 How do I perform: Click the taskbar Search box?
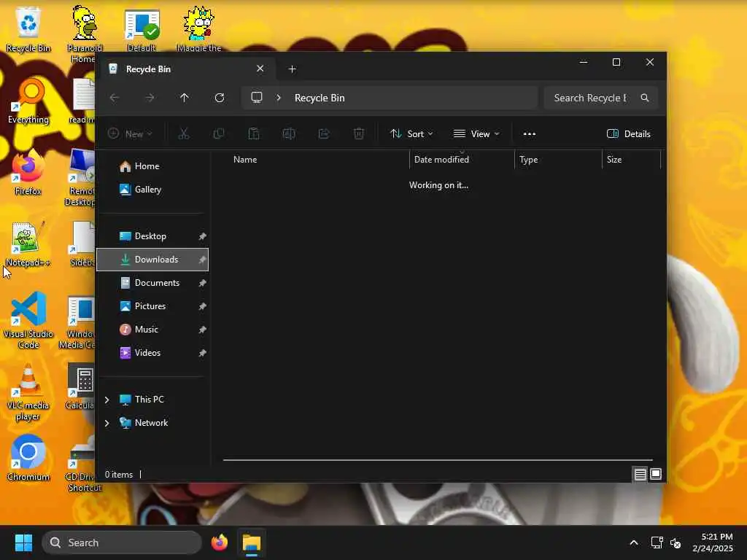tap(122, 542)
